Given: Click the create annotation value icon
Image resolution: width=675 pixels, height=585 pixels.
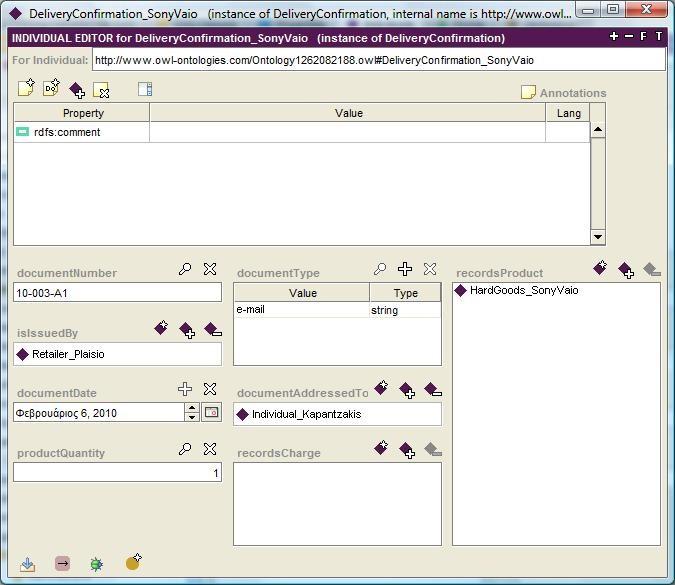Looking at the screenshot, I should pos(26,88).
